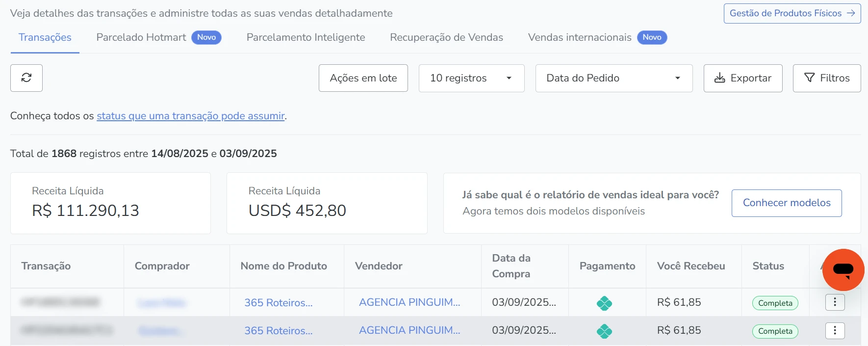Click the Ações em lote button
868x346 pixels.
363,78
